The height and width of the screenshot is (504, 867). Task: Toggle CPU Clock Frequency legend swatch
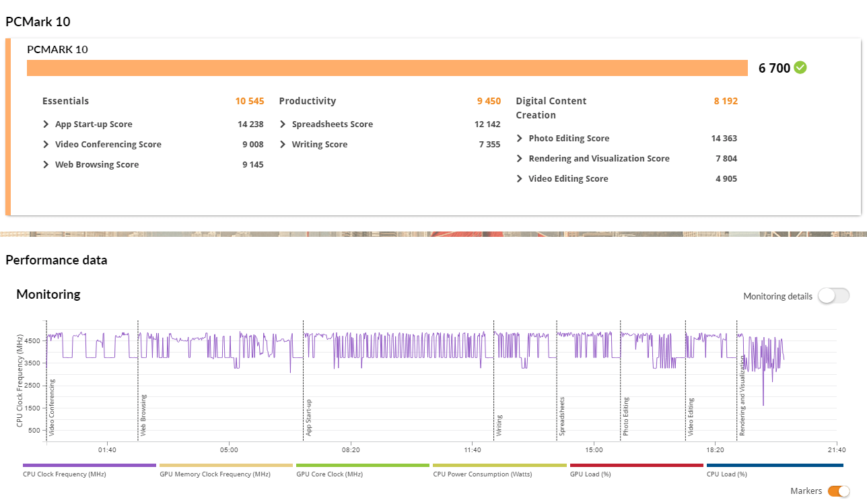90,465
